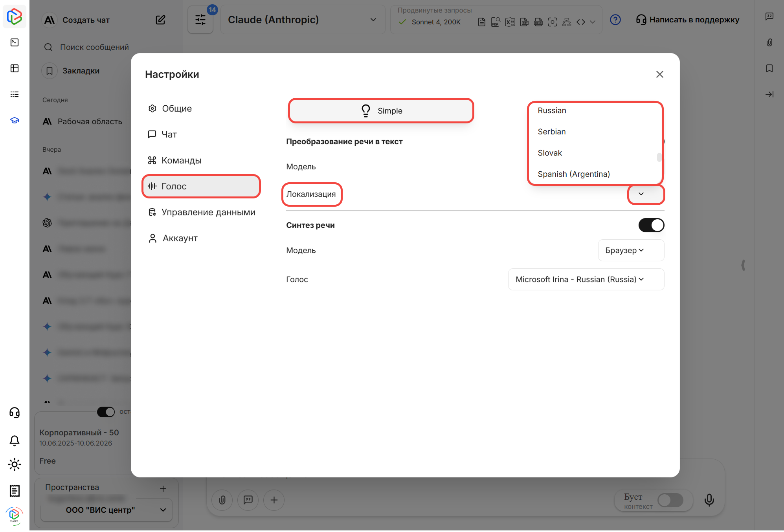Click the Поиск сообщений search field
Screen dimensions: 784x532
pyautogui.click(x=94, y=47)
